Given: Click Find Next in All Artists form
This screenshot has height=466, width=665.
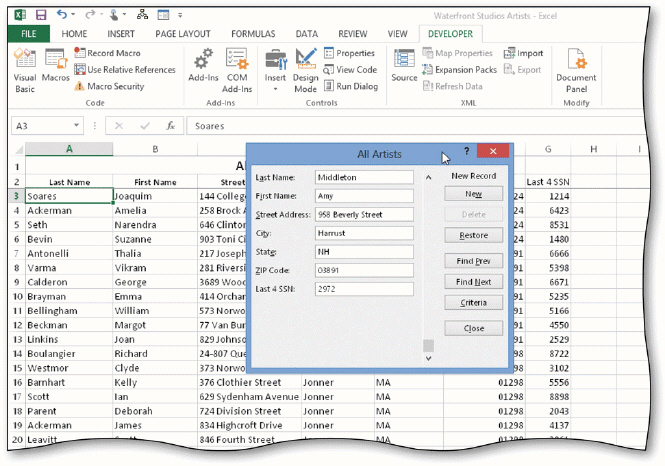Looking at the screenshot, I should pos(473,282).
